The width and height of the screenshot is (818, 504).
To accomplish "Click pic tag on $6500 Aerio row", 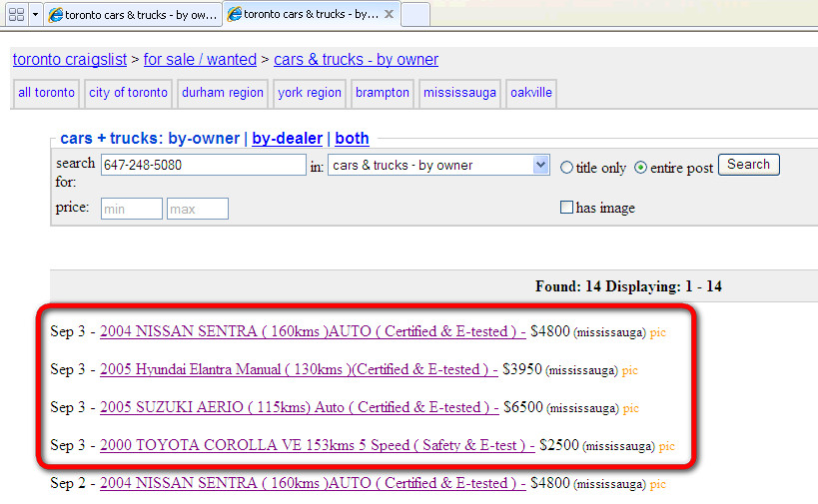I will coord(630,408).
